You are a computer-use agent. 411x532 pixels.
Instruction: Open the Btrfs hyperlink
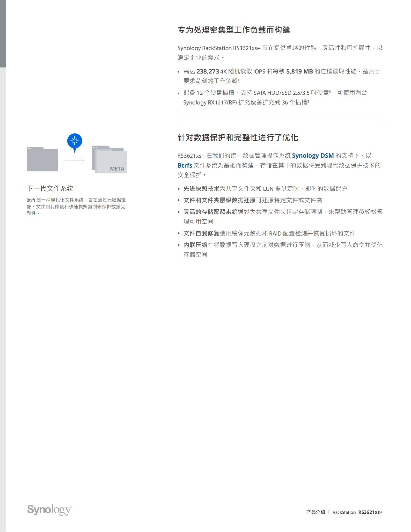[x=185, y=165]
